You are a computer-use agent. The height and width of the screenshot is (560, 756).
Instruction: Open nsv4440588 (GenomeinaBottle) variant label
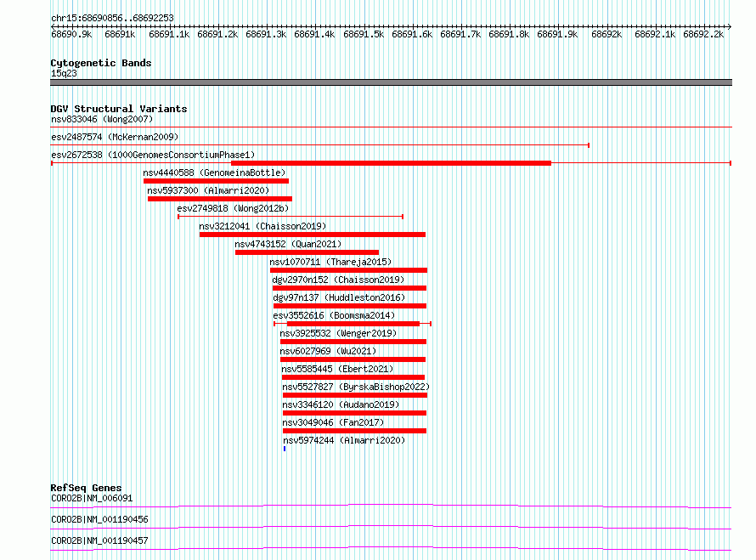(214, 173)
